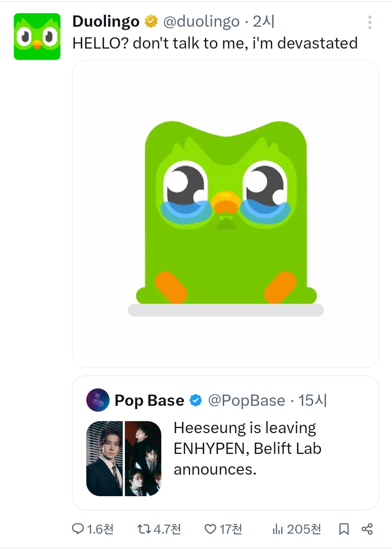392x549 pixels.
Task: View analytics via the bar chart icon
Action: click(278, 529)
